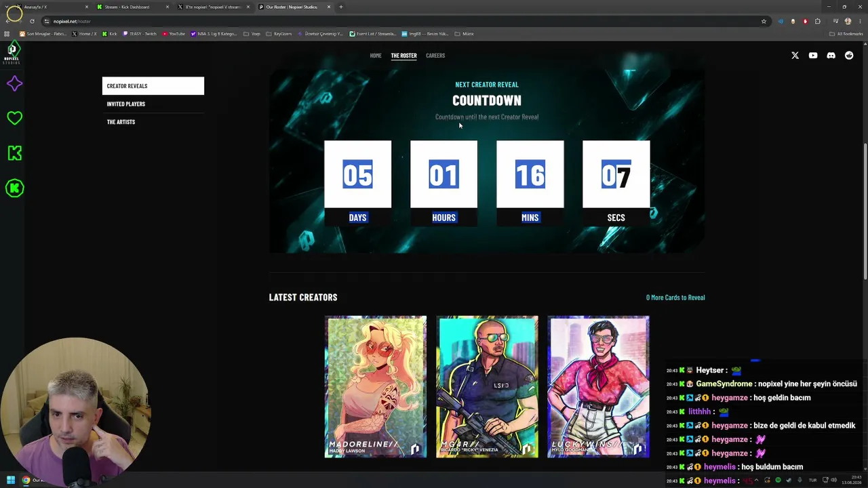868x488 pixels.
Task: Click the TUR language indicator in taskbar
Action: 812,481
